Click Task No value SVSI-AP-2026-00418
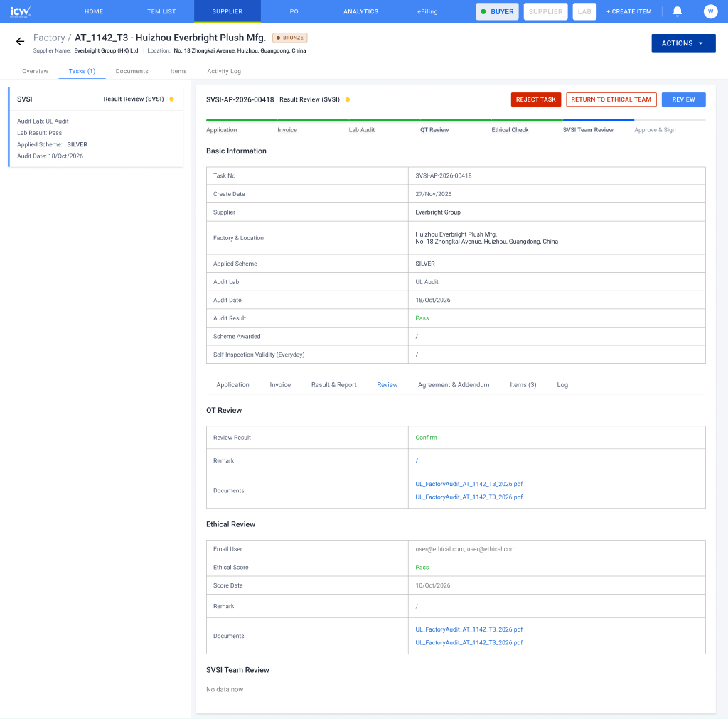The width and height of the screenshot is (728, 719). pyautogui.click(x=444, y=175)
